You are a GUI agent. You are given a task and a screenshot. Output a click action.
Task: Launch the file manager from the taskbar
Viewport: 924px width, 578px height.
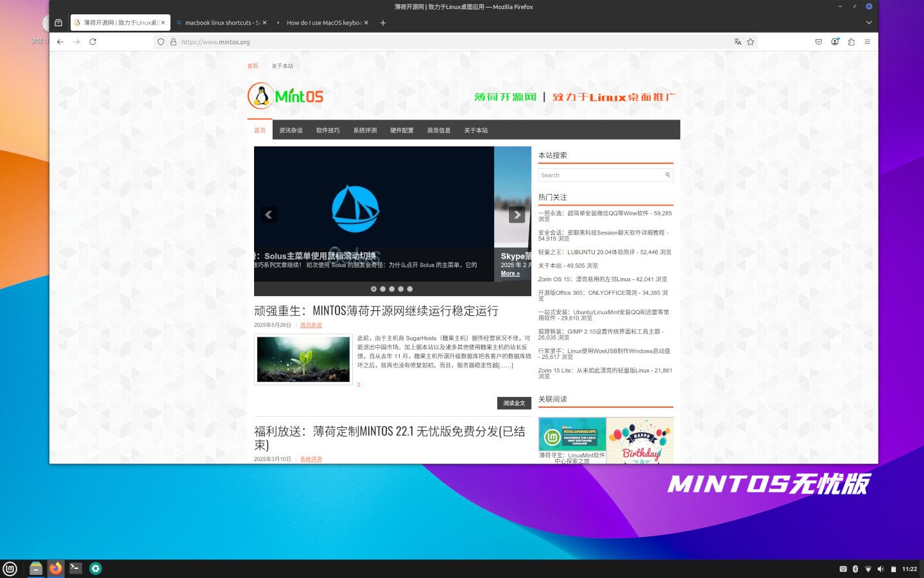click(36, 568)
